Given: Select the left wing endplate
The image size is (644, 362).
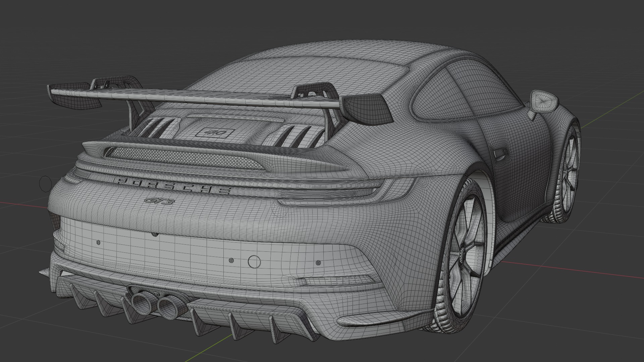Looking at the screenshot, I should (x=74, y=96).
